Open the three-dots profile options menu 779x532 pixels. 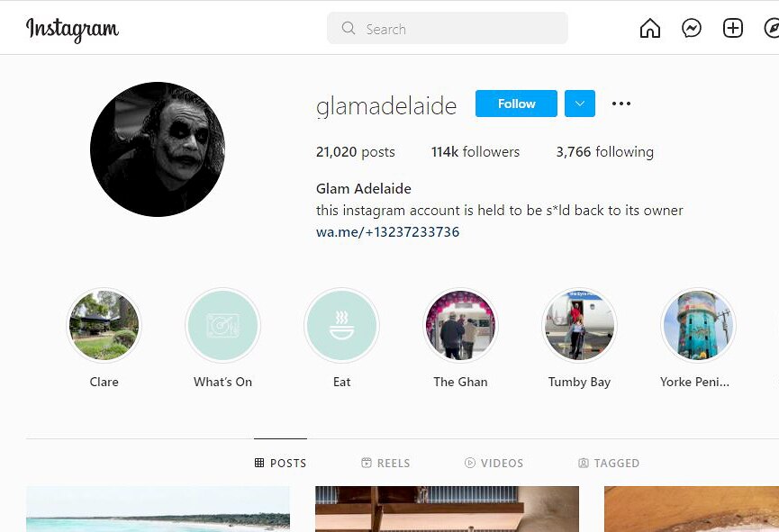(621, 104)
